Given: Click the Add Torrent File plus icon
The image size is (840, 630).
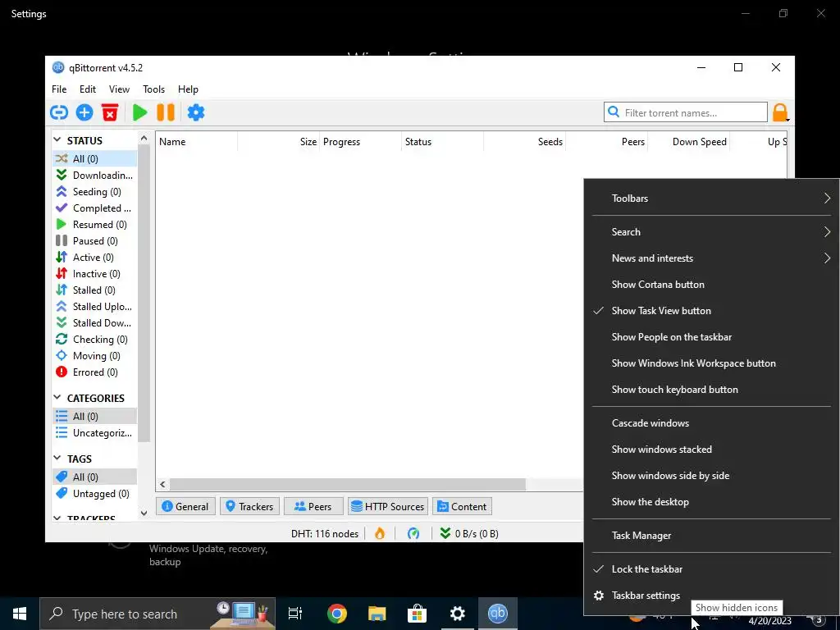Looking at the screenshot, I should (x=84, y=112).
